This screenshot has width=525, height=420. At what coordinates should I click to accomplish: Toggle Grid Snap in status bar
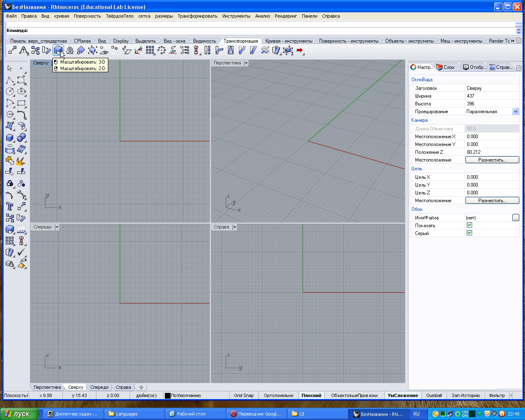click(244, 395)
